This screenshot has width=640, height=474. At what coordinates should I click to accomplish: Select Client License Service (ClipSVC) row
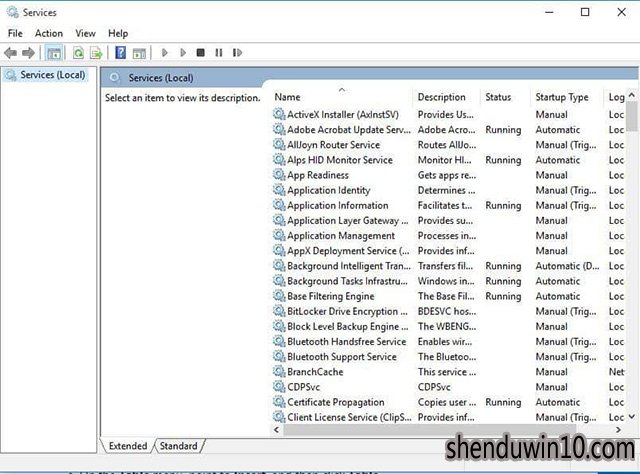coord(448,416)
